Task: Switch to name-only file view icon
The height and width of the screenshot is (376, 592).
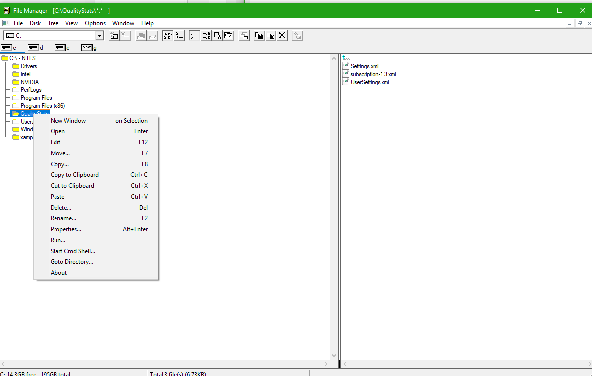Action: (168, 36)
